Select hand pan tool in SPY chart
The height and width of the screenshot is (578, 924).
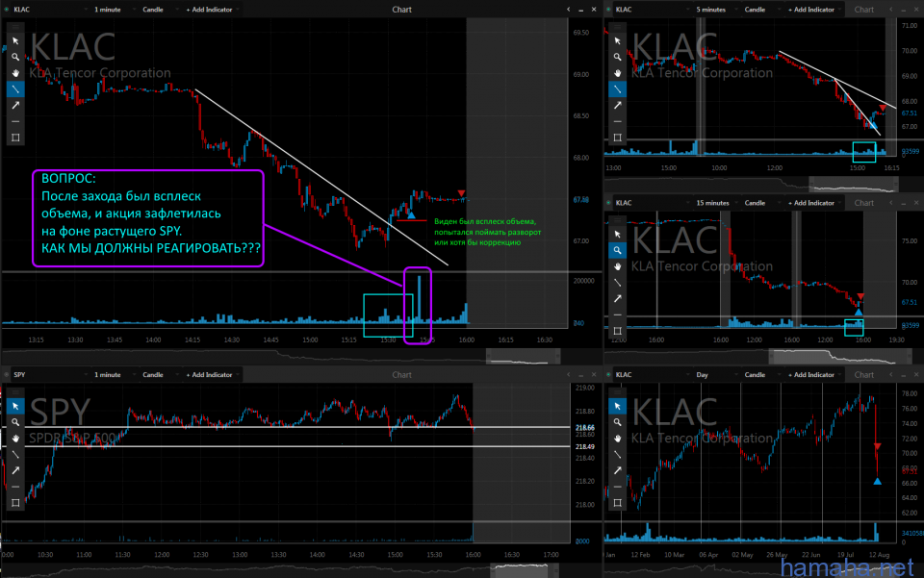coord(15,439)
